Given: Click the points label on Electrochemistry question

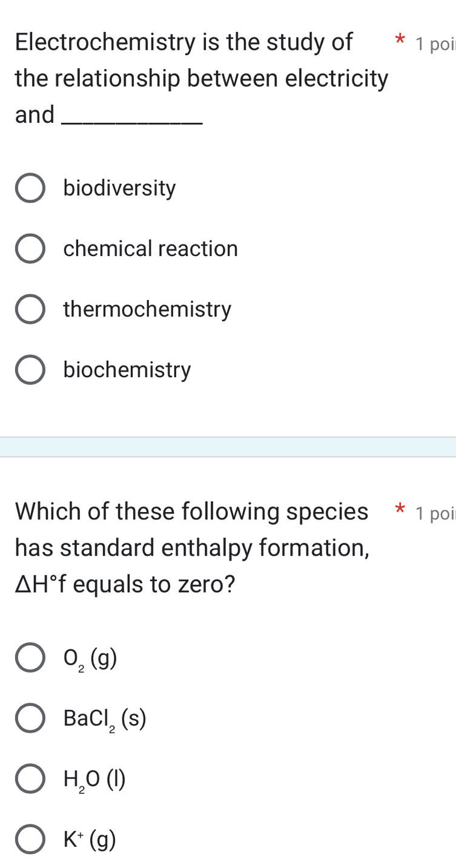Looking at the screenshot, I should click(x=435, y=44).
